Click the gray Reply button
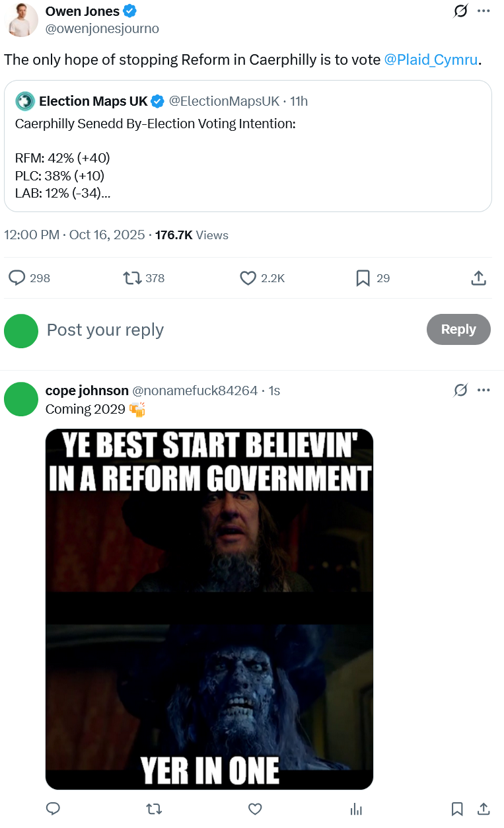The image size is (504, 828). tap(458, 329)
